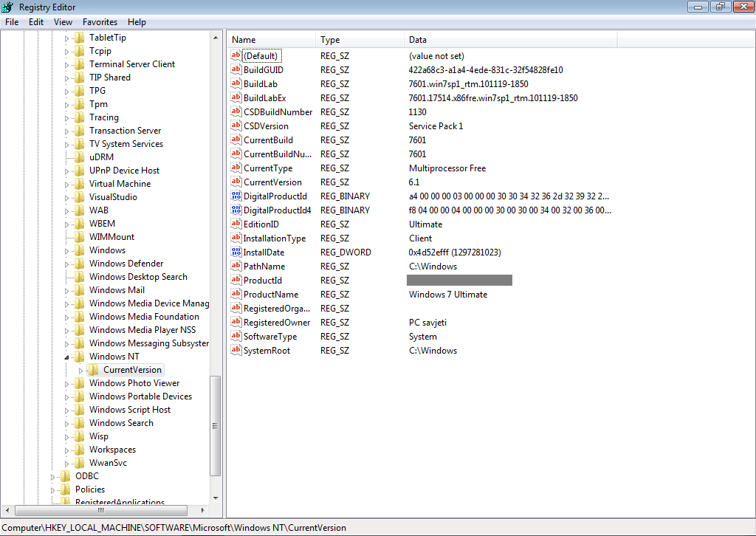
Task: Click the Type column header
Action: coord(360,40)
